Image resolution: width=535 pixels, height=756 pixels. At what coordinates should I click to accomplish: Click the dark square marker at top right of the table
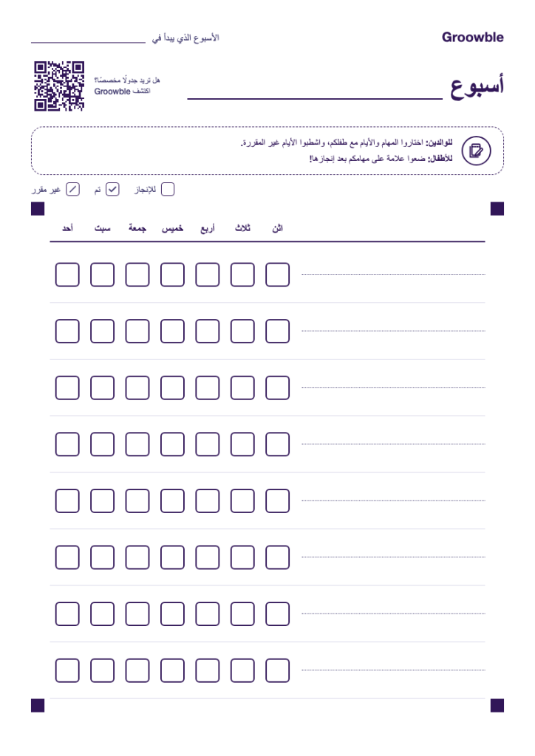[x=497, y=209]
